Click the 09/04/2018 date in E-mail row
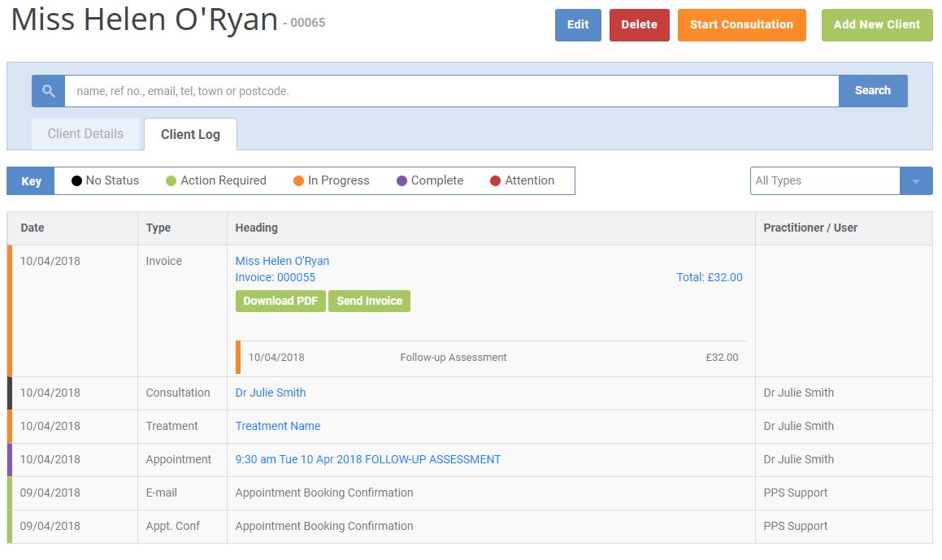942x560 pixels. tap(50, 493)
